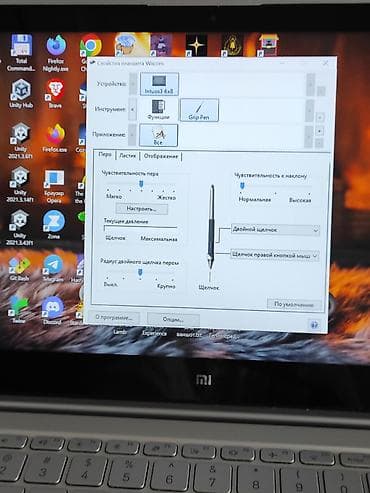
Task: Open the green-arrow shortcut left of Discord
Action: pos(19,310)
